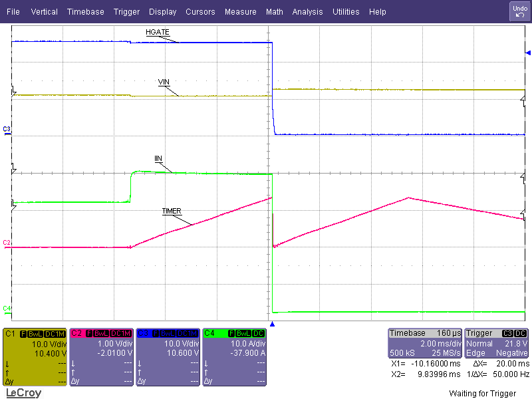This screenshot has height=399, width=532.
Task: Click the DC badge in the Trigger box
Action: (x=520, y=333)
